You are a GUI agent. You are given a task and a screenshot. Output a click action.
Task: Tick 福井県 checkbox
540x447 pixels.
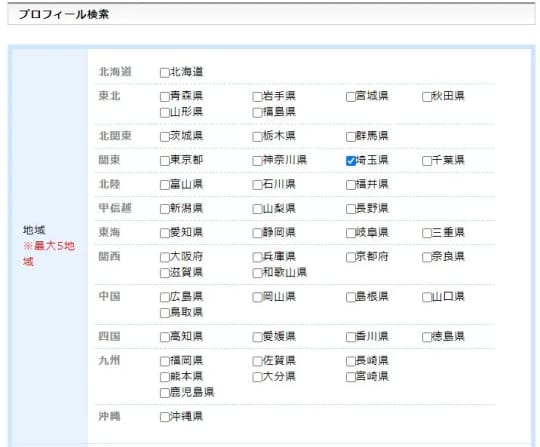point(351,185)
